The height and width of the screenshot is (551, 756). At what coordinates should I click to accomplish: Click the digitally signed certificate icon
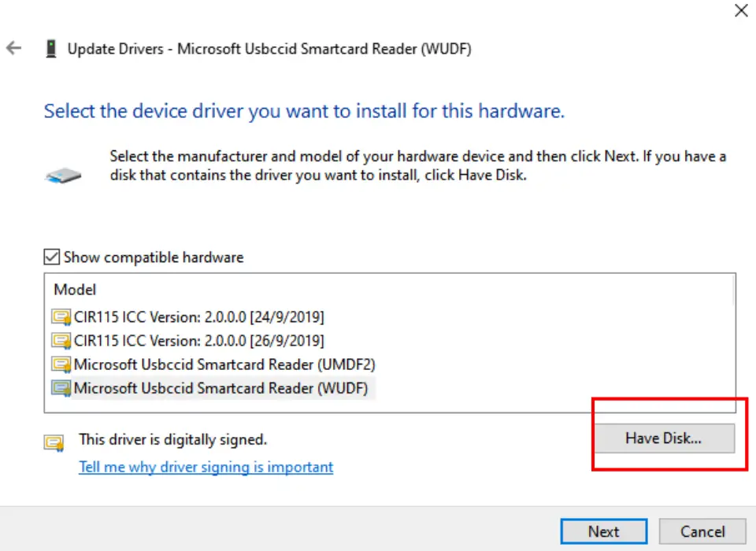[53, 443]
